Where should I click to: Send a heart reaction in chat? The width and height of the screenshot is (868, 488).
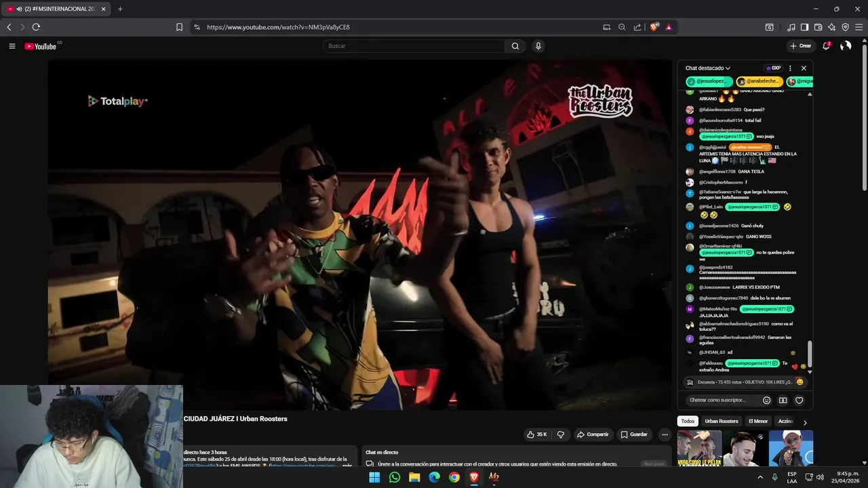point(799,400)
